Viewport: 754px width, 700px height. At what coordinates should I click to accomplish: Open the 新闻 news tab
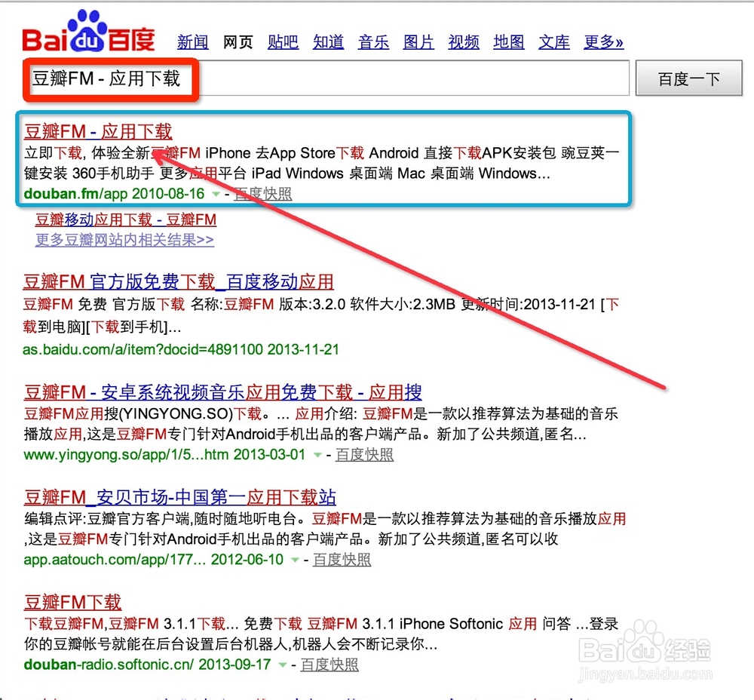coord(192,42)
